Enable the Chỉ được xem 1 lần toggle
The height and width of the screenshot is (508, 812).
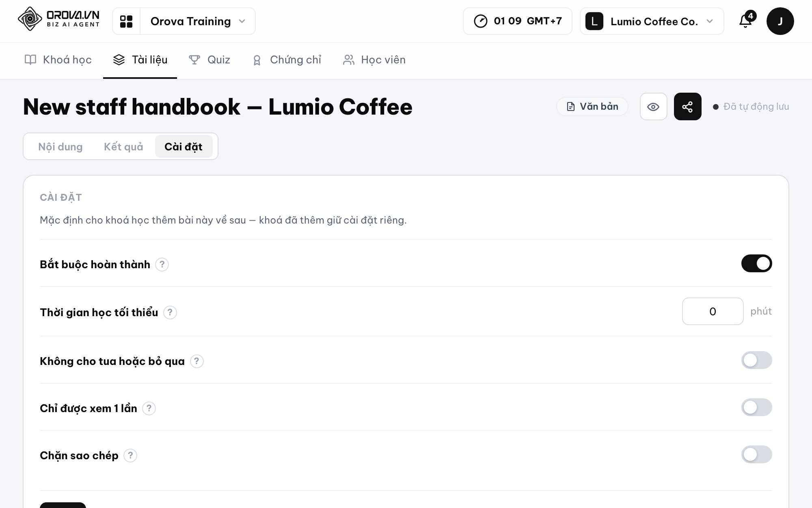click(x=756, y=407)
